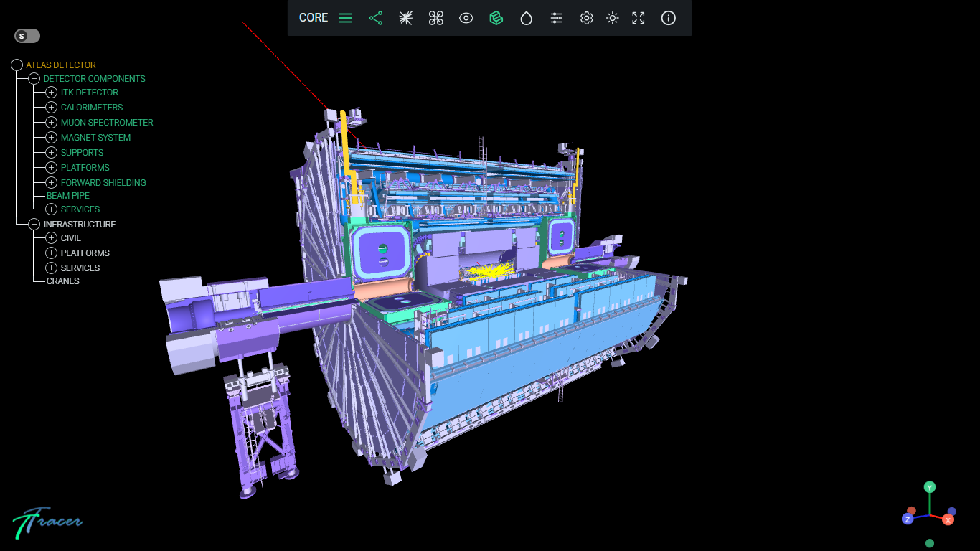Expand the green SERVICES node under Detector Components
Screen dimensions: 980x551
tap(51, 209)
